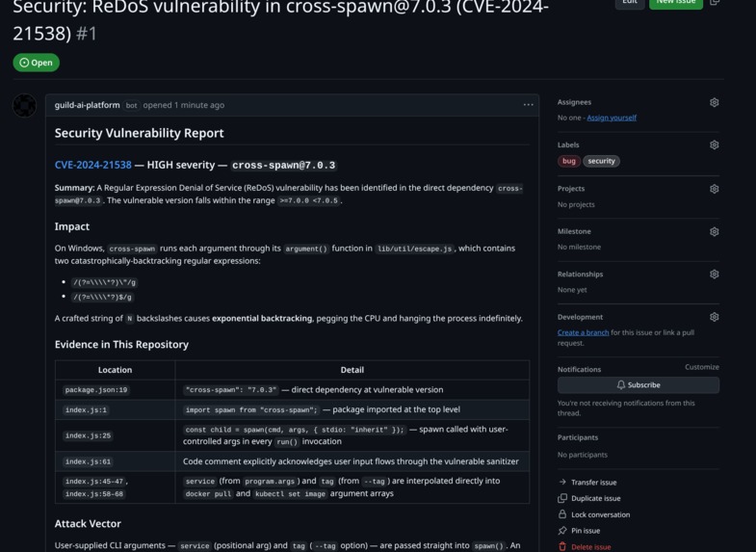Click the Assign yourself link
This screenshot has width=756, height=552.
point(612,118)
